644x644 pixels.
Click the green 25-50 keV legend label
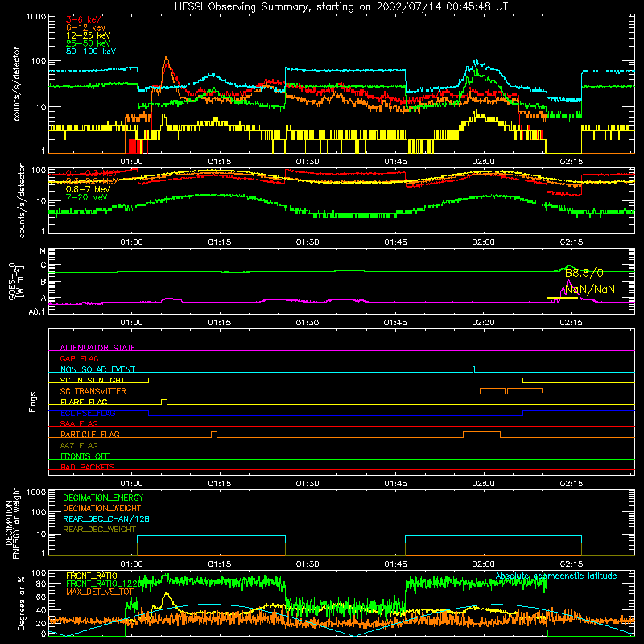click(88, 43)
